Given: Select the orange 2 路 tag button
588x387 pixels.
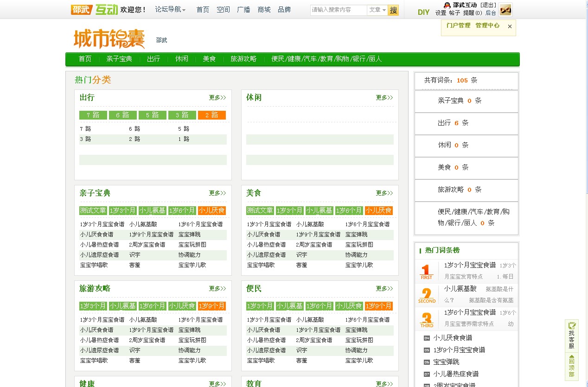Looking at the screenshot, I should click(212, 115).
